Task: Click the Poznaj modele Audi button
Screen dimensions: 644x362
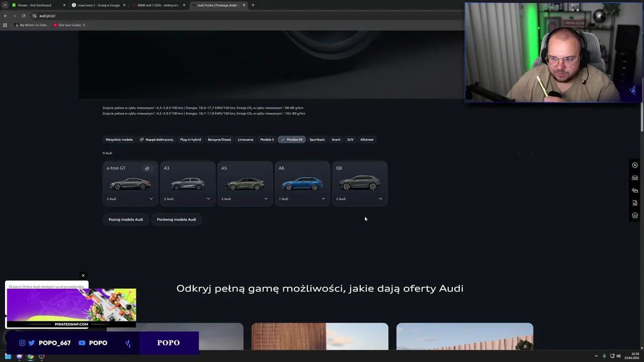Action: point(126,219)
